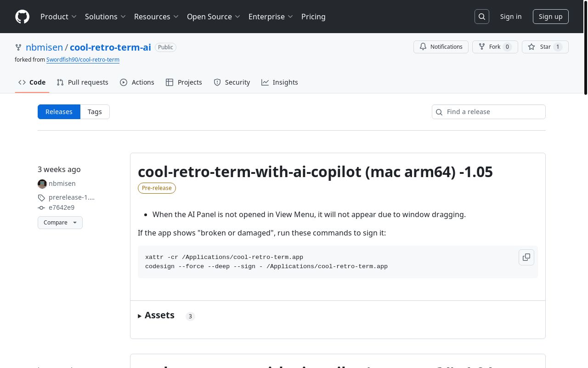588x368 pixels.
Task: Copy the codesign commands with copy icon
Action: point(526,257)
